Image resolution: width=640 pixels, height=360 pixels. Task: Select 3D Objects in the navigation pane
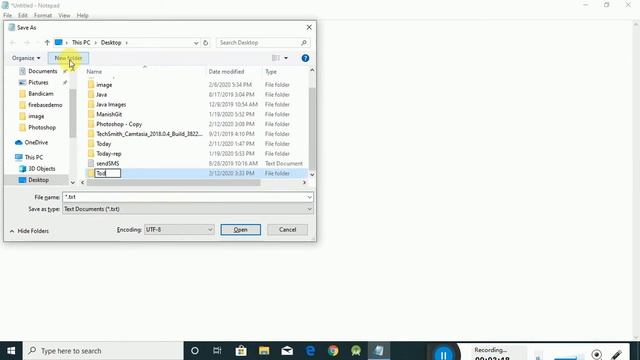(41, 169)
